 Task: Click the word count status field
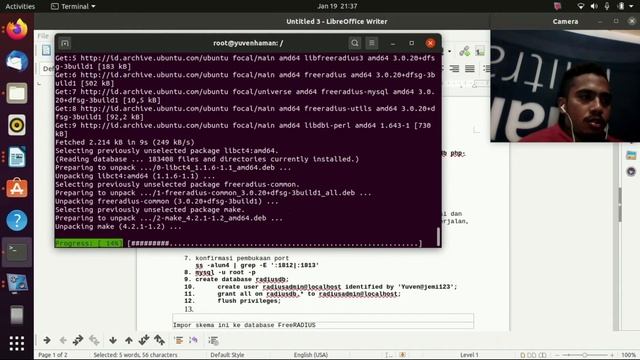point(135,355)
